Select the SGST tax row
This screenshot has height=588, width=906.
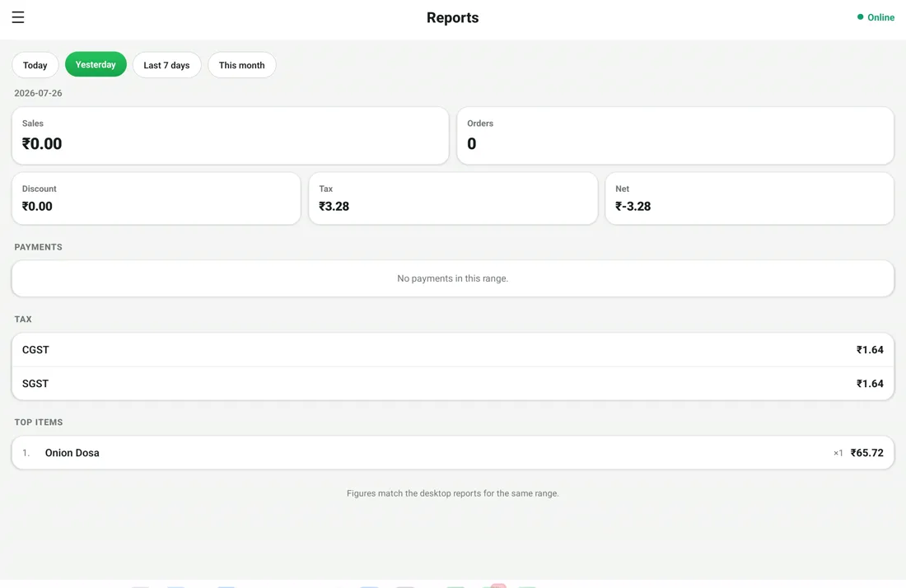point(453,384)
